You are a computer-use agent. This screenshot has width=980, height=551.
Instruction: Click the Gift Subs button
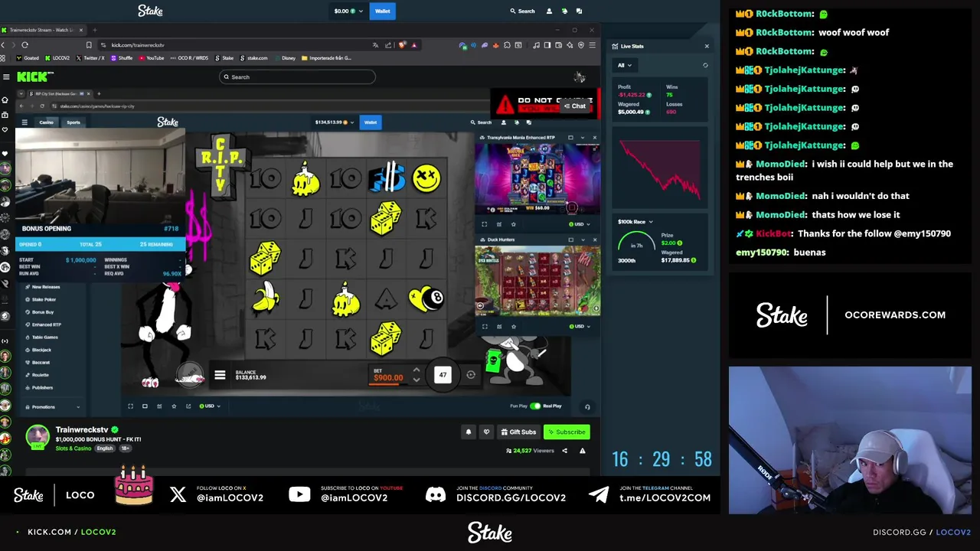pos(518,432)
